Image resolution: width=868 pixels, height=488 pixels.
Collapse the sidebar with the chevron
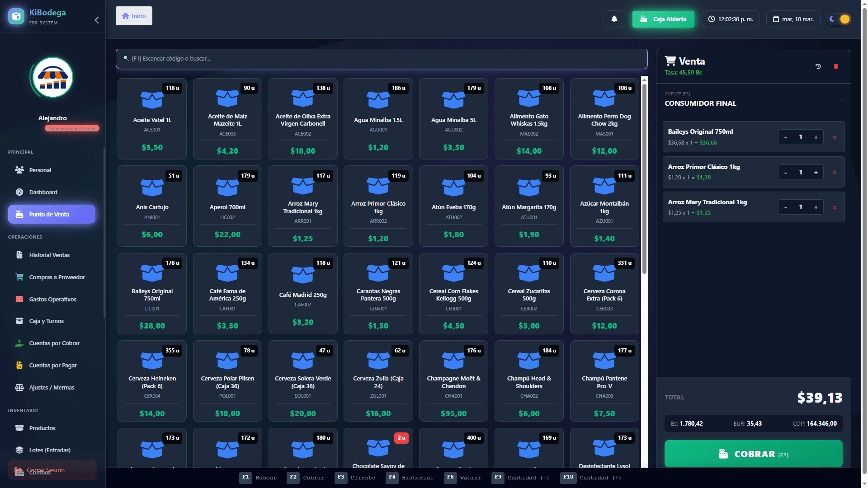click(x=96, y=20)
